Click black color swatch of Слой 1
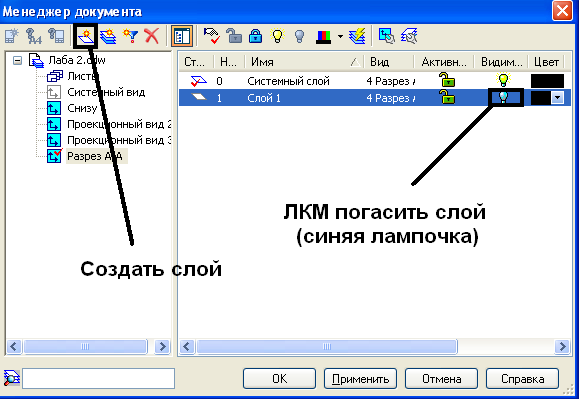585x399 pixels. 541,98
